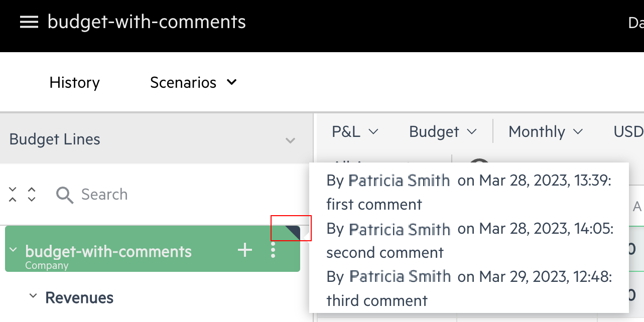Expand the Budget Lines dropdown
This screenshot has height=322, width=644.
pyautogui.click(x=290, y=140)
